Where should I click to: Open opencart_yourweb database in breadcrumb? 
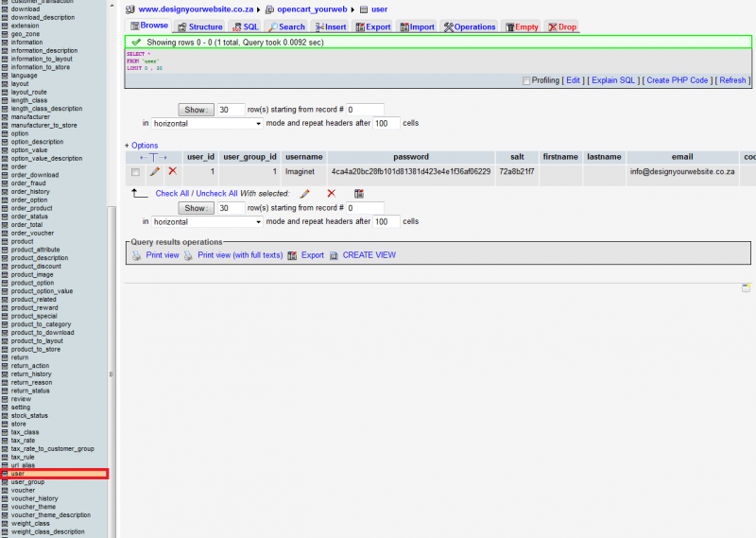[x=312, y=9]
